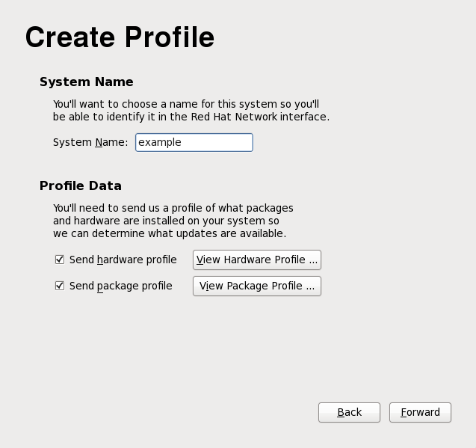Viewport: 476px width, 448px height.
Task: Select the bold "Profile Data" section heading
Action: pos(81,185)
